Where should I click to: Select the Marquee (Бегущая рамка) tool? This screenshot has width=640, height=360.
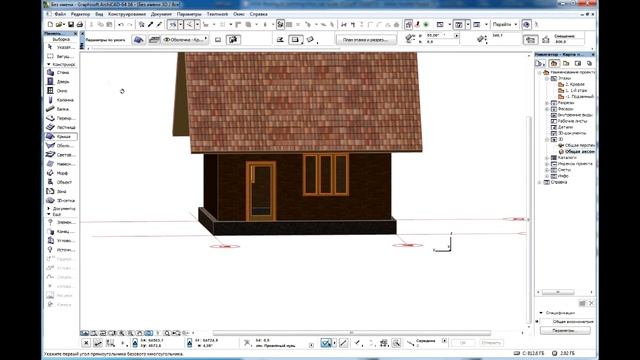60,56
